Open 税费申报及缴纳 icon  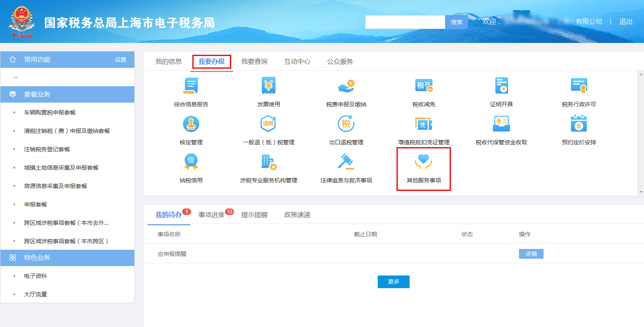coord(346,86)
